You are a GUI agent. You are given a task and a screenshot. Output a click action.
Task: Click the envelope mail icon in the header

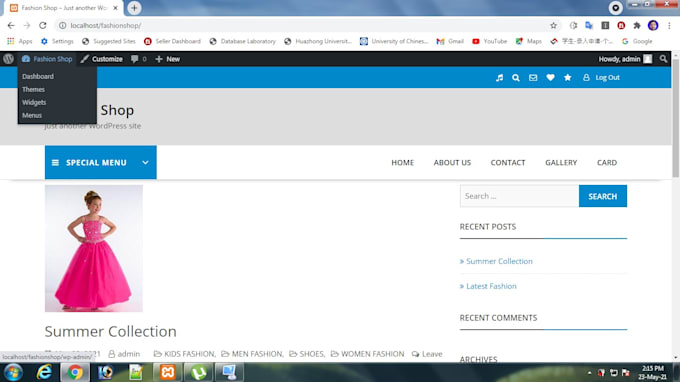click(533, 78)
